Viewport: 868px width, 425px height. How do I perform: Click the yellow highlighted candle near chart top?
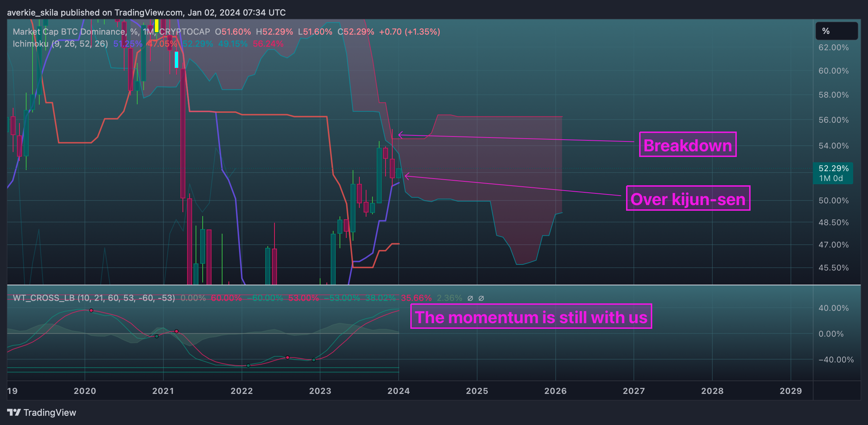[x=156, y=25]
